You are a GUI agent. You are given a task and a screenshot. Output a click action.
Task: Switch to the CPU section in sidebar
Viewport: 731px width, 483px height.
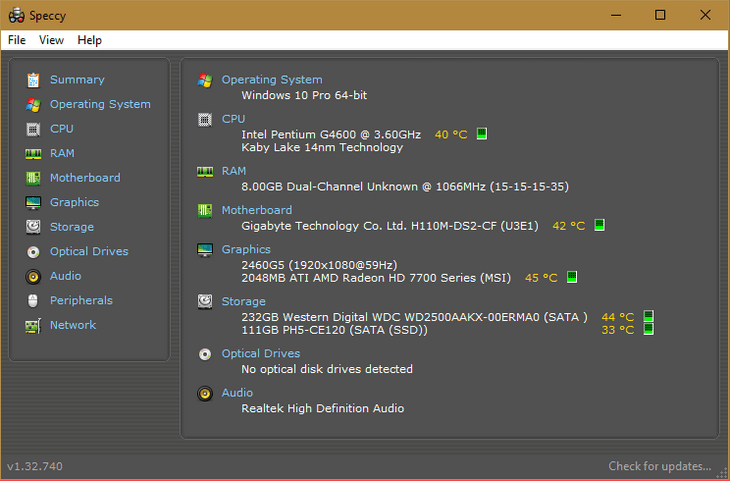click(x=62, y=129)
